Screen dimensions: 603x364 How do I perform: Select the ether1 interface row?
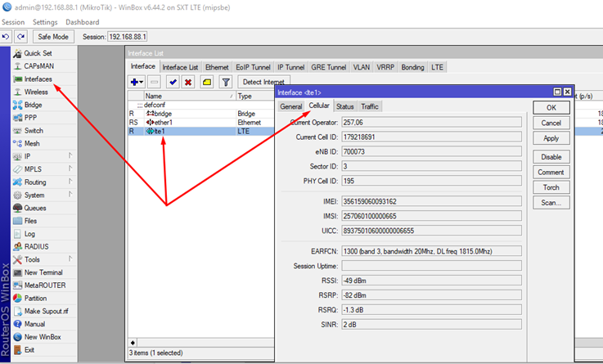[x=201, y=122]
